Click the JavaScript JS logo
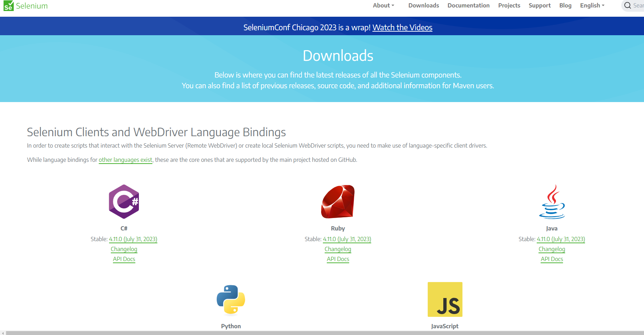This screenshot has width=644, height=335. pyautogui.click(x=445, y=299)
